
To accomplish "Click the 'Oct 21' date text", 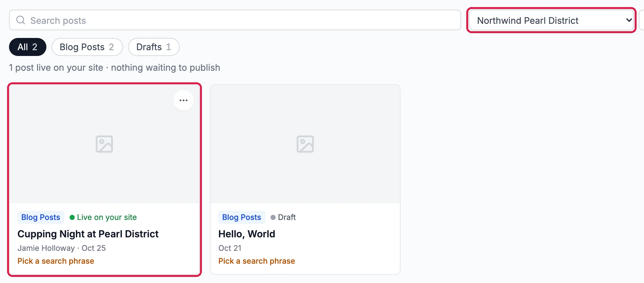I will point(230,248).
